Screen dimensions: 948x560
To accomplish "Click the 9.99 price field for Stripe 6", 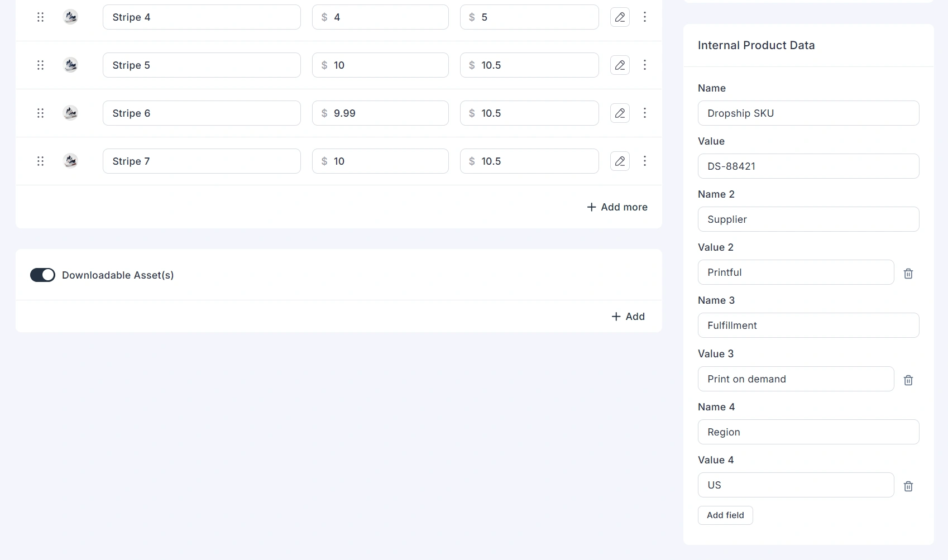I will [380, 113].
